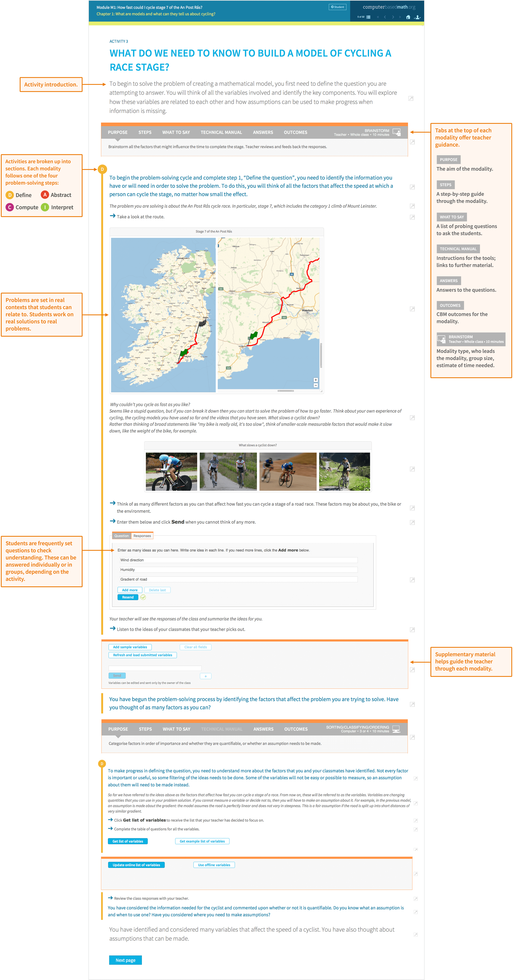Open WHAT TO SAY tab in Brainstorm bar
Screen dimensions: 513x980
pyautogui.click(x=176, y=132)
